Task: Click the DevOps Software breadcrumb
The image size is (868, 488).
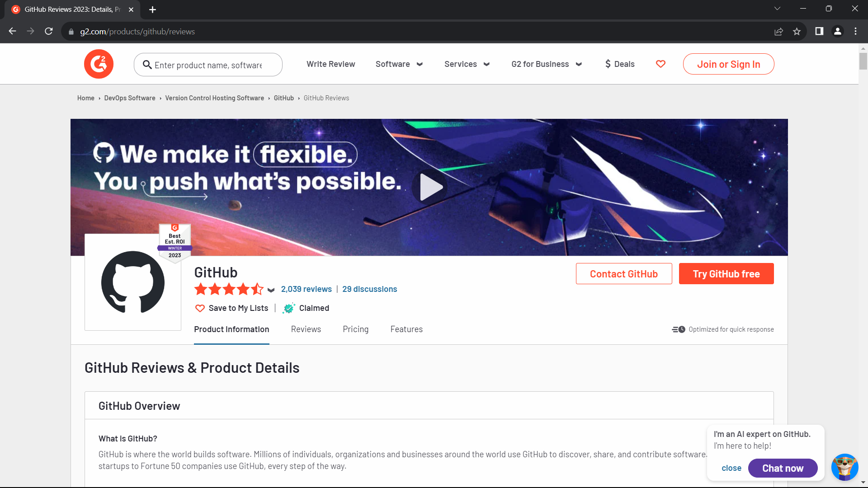Action: 129,98
